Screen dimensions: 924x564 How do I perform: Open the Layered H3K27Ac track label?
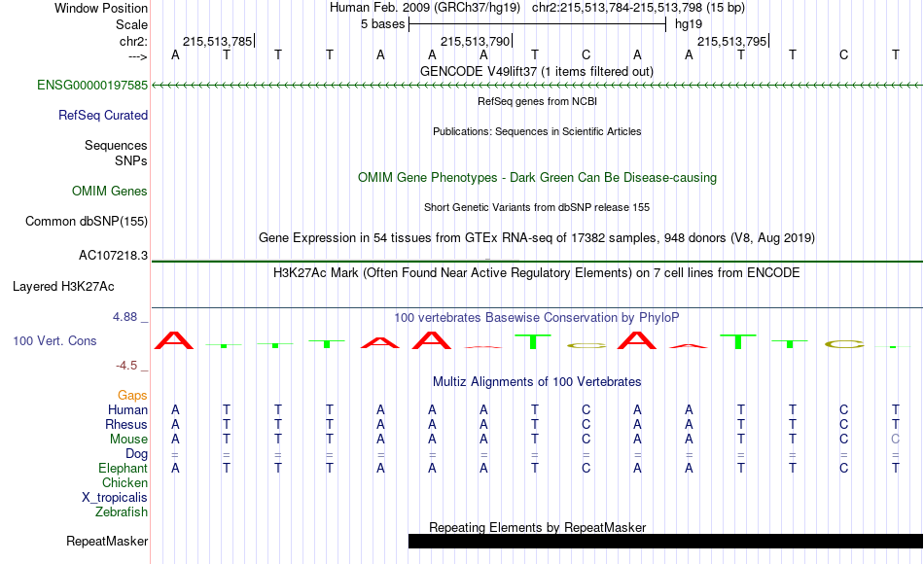63,287
